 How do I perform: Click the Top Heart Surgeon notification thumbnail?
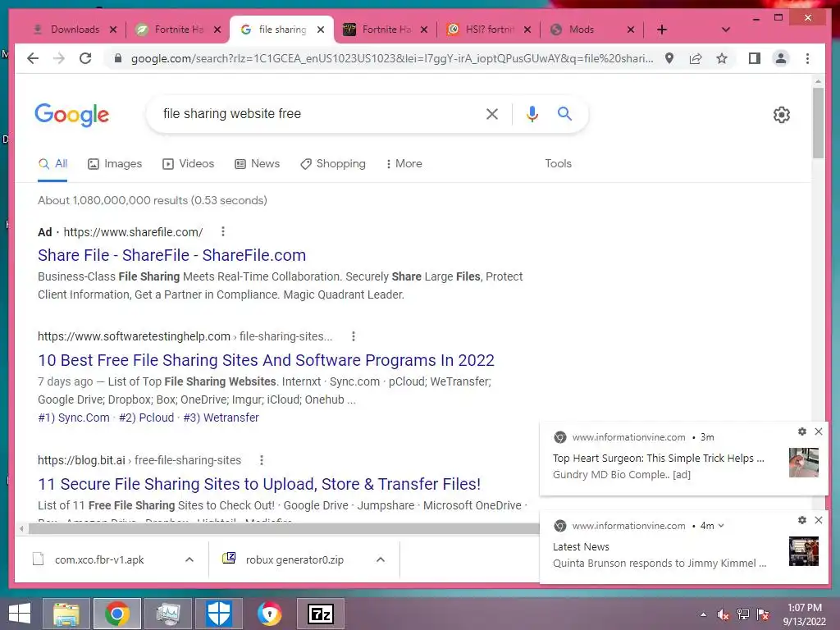point(804,463)
